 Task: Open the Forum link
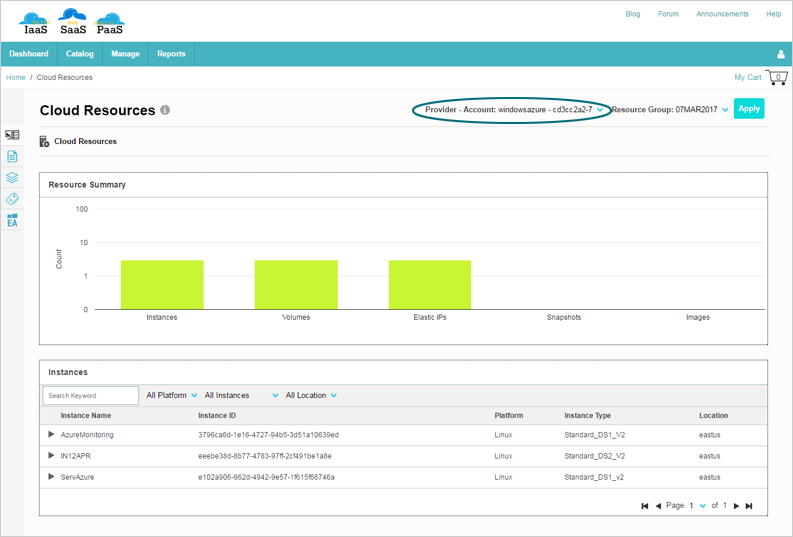point(668,14)
